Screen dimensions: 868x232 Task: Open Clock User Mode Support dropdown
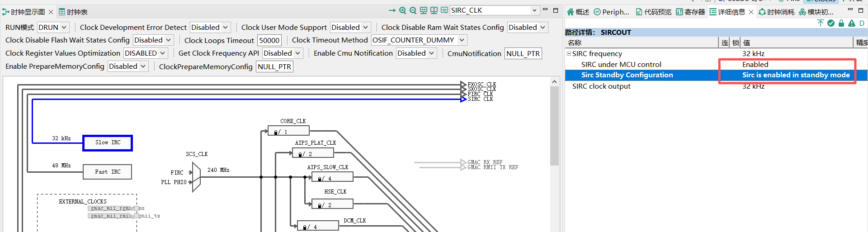(350, 28)
